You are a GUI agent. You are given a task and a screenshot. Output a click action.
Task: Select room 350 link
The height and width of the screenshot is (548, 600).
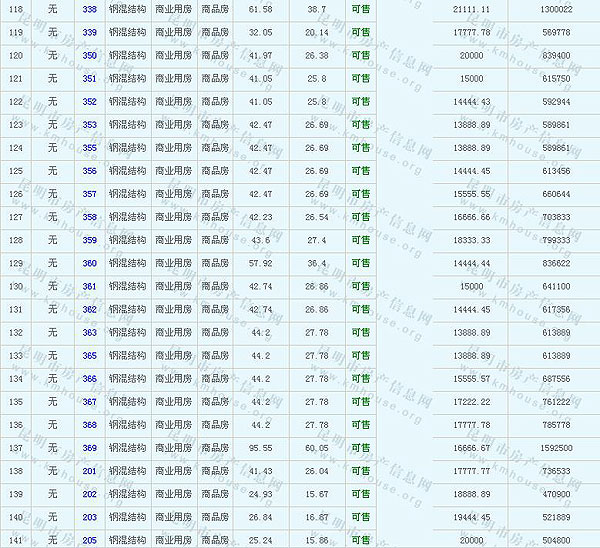point(90,55)
